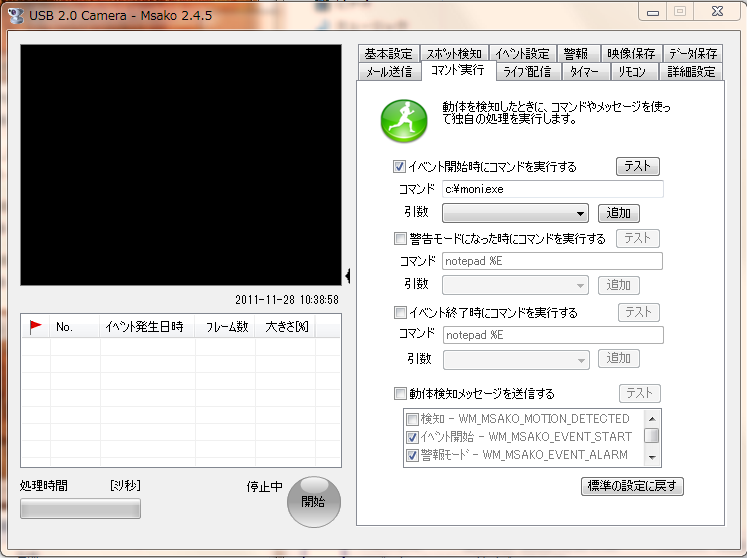This screenshot has height=558, width=747.
Task: Sort by イベント発生日時 column header
Action: (147, 327)
